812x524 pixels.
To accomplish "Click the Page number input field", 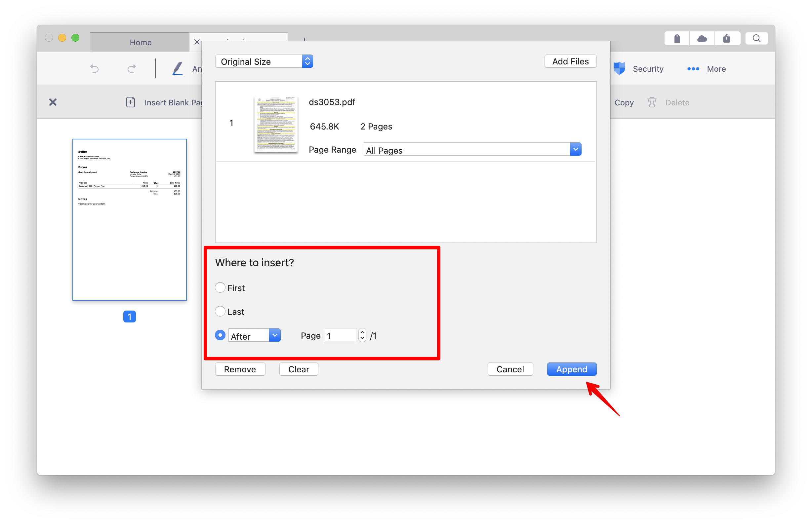I will coord(340,335).
